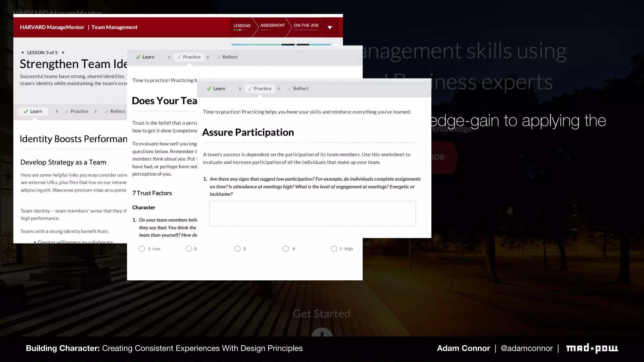Open the ON-THE-JOB tab
This screenshot has height=362, width=644.
[x=306, y=25]
